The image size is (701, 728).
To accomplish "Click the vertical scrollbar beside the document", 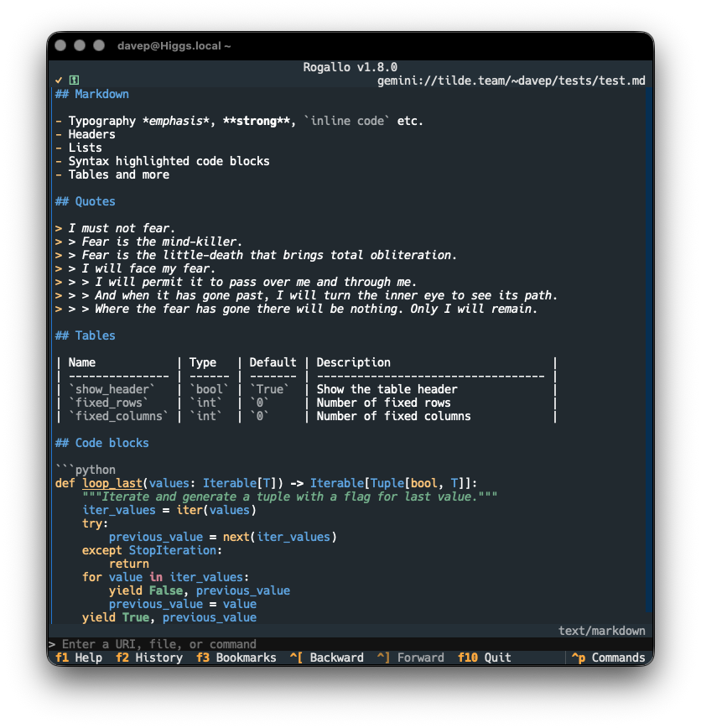I will [x=648, y=348].
